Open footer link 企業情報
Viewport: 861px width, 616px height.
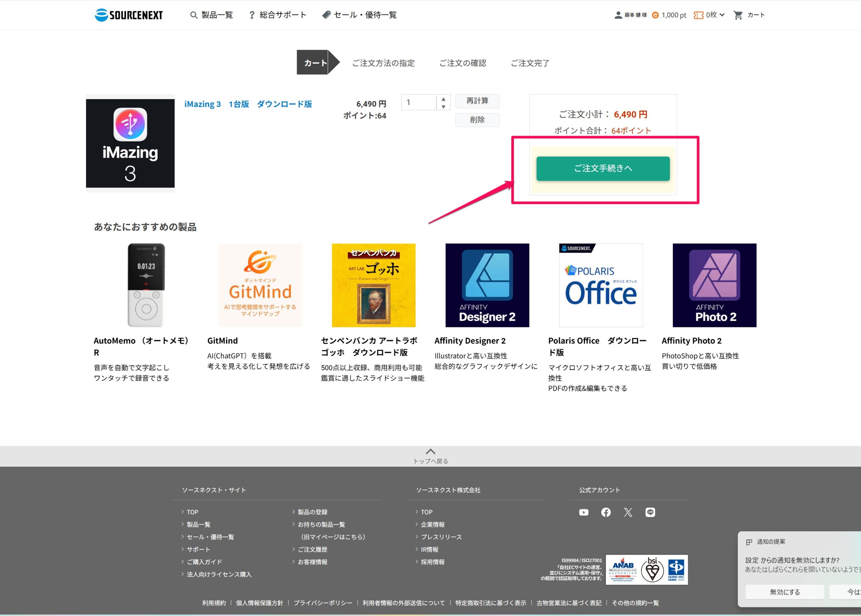click(433, 525)
